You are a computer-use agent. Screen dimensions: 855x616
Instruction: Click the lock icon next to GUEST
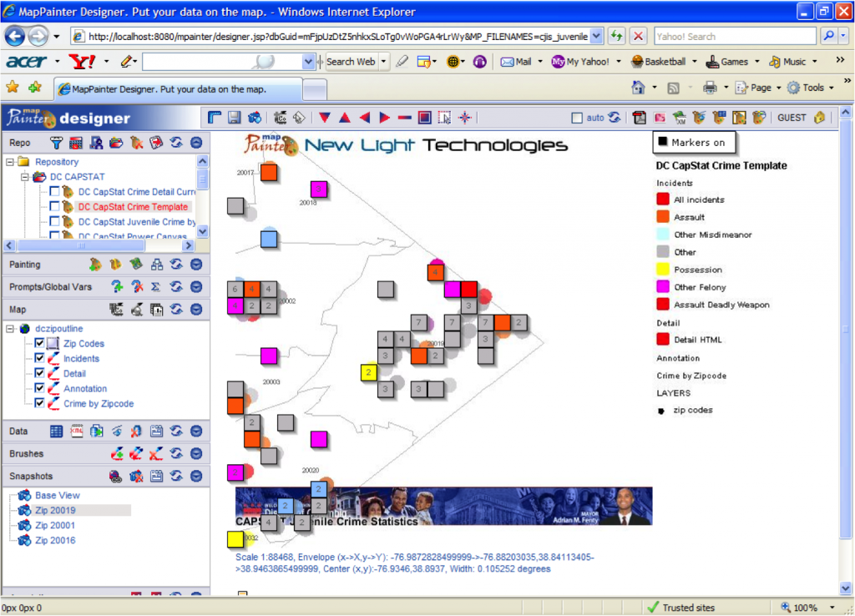pos(819,118)
